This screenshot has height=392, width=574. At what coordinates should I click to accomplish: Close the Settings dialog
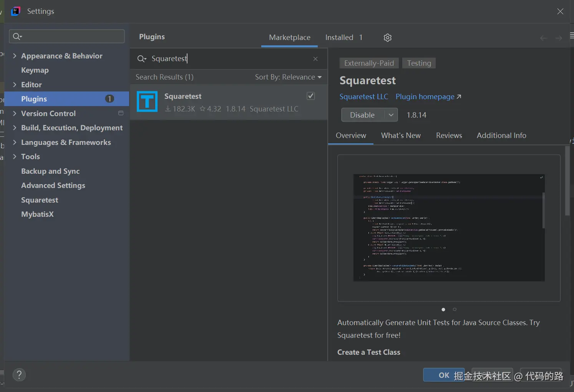point(560,11)
